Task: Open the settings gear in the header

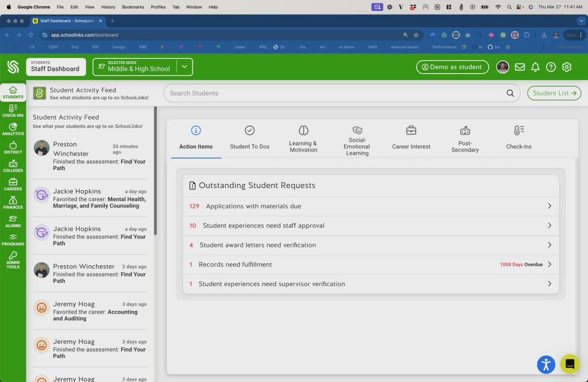Action: [x=567, y=67]
